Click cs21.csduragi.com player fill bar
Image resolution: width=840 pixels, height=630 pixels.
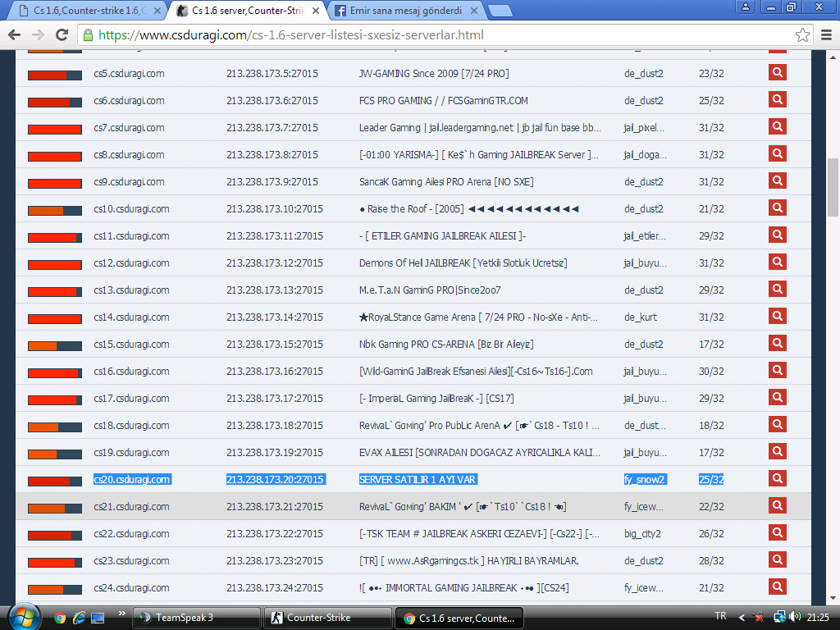[x=55, y=508]
